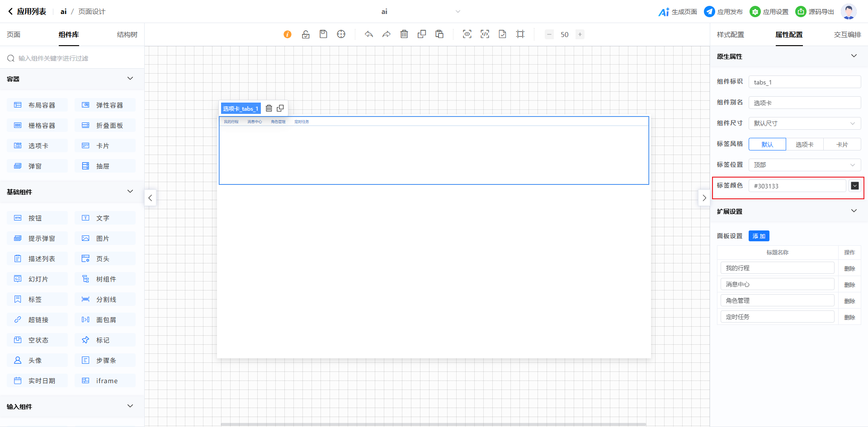The width and height of the screenshot is (868, 427).
Task: Switch to the 结构树 tab
Action: (127, 35)
